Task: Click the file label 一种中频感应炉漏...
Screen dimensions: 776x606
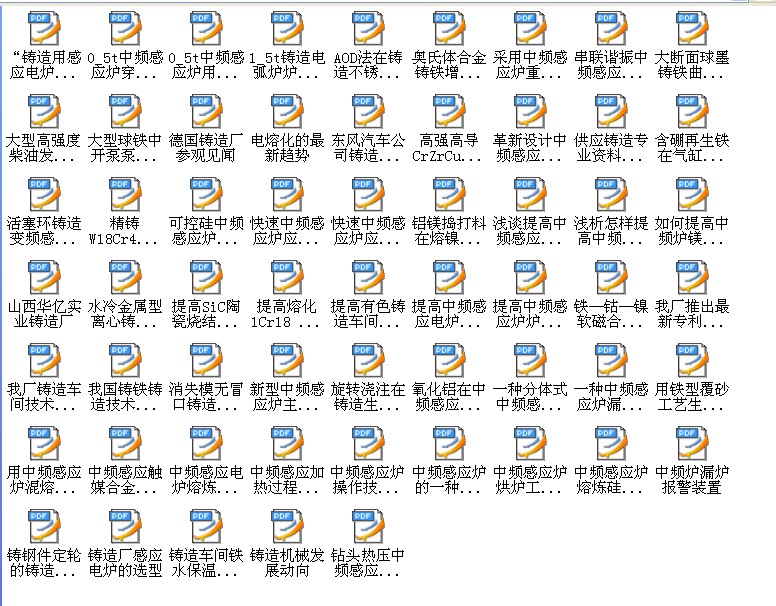Action: (x=611, y=397)
